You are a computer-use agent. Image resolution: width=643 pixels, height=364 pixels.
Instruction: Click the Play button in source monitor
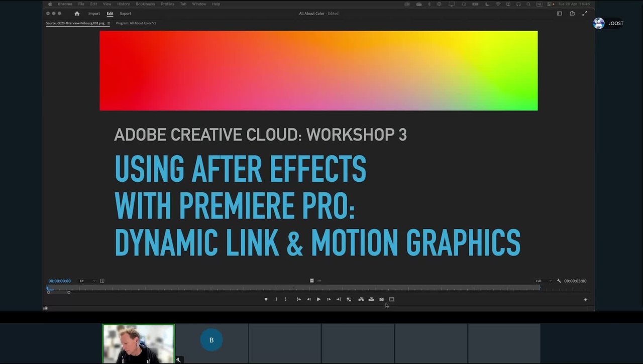point(318,299)
